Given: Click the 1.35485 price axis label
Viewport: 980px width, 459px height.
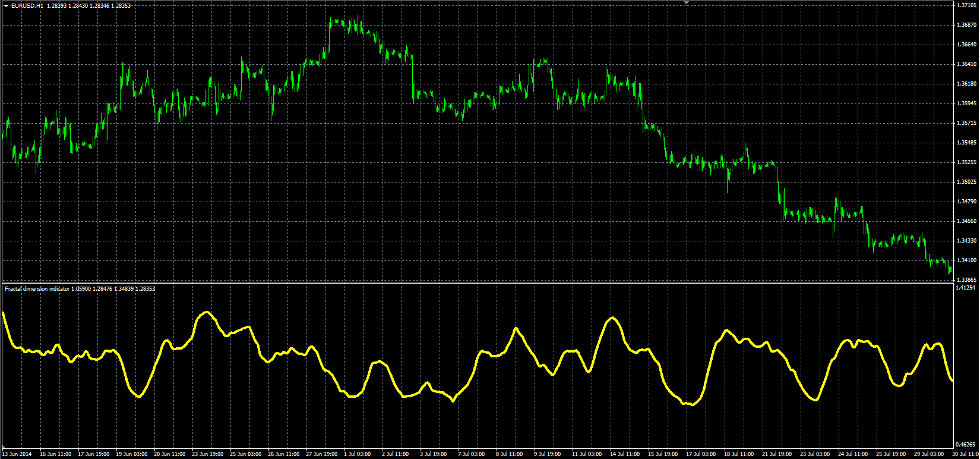Looking at the screenshot, I should point(966,143).
